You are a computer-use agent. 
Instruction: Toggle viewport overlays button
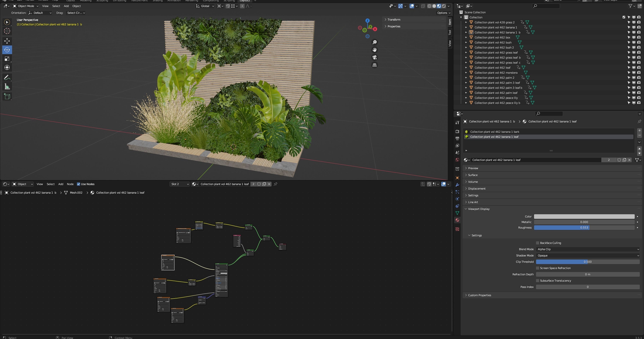coord(412,6)
